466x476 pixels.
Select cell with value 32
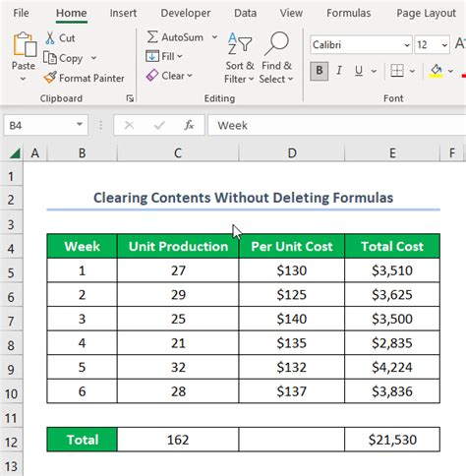point(178,367)
